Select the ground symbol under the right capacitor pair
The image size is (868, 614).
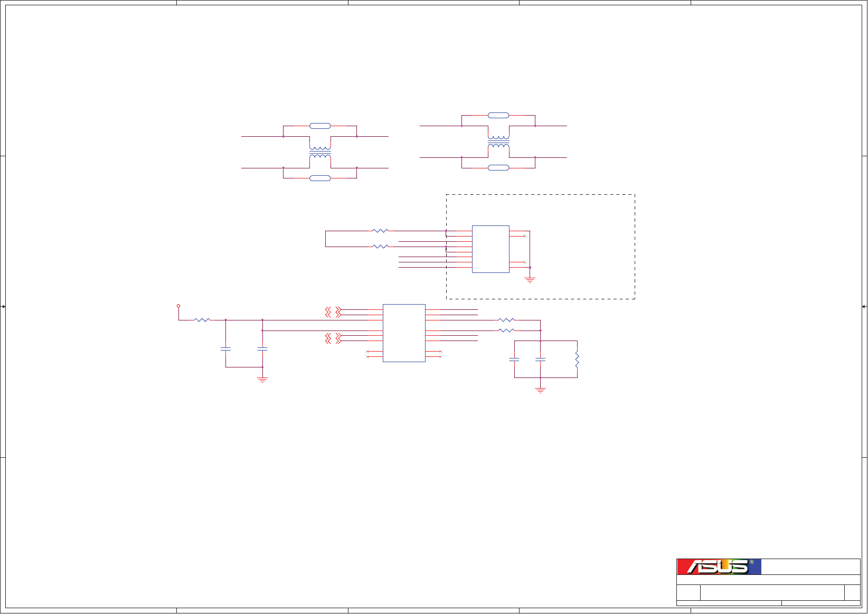[x=540, y=391]
